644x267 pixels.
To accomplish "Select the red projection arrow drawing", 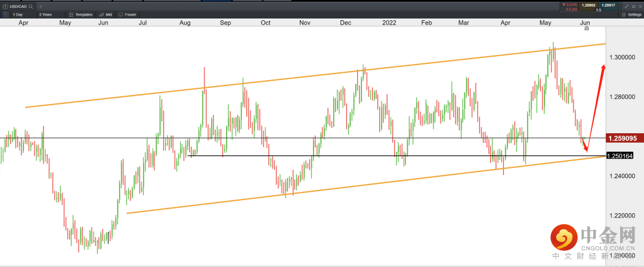I will pos(595,108).
